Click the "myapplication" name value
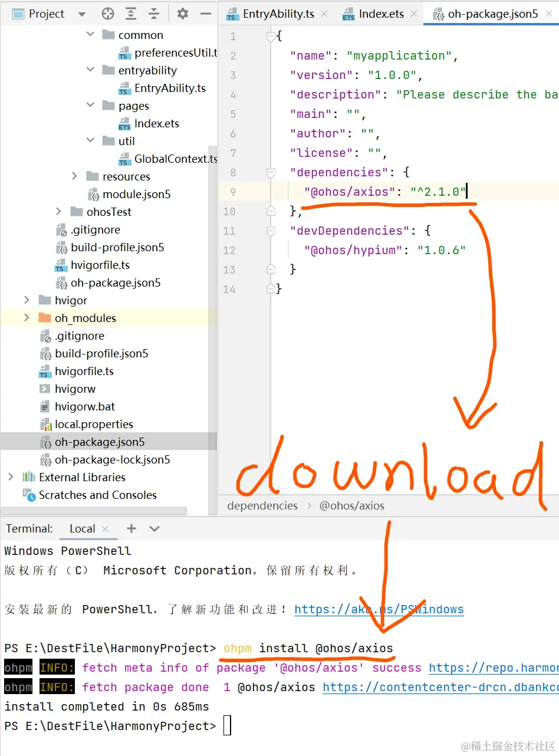Viewport: 559px width, 756px height. pyautogui.click(x=399, y=55)
